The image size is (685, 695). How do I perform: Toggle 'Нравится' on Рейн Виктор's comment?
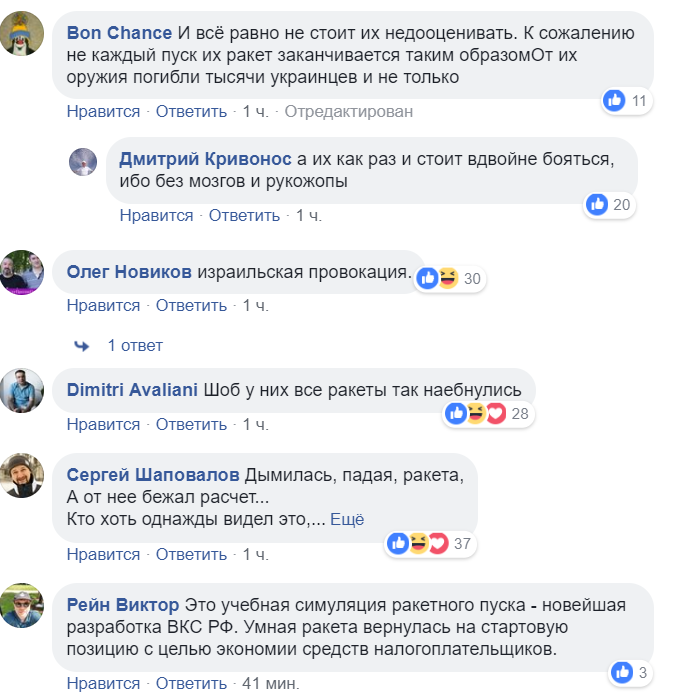tap(103, 684)
